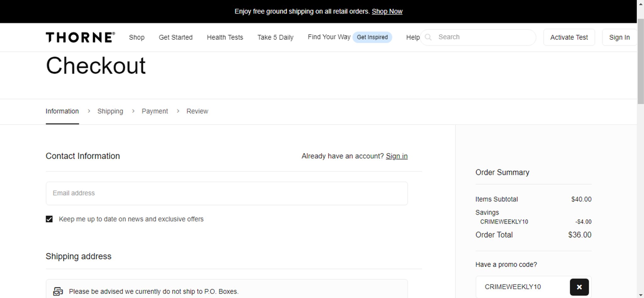Click the Order Summary heading
Screen dimensions: 644x298
[x=502, y=172]
